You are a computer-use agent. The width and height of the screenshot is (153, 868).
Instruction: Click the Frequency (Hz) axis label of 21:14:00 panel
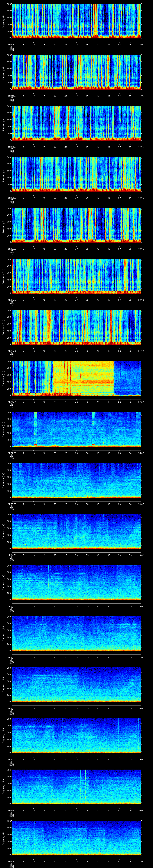[3, 21]
